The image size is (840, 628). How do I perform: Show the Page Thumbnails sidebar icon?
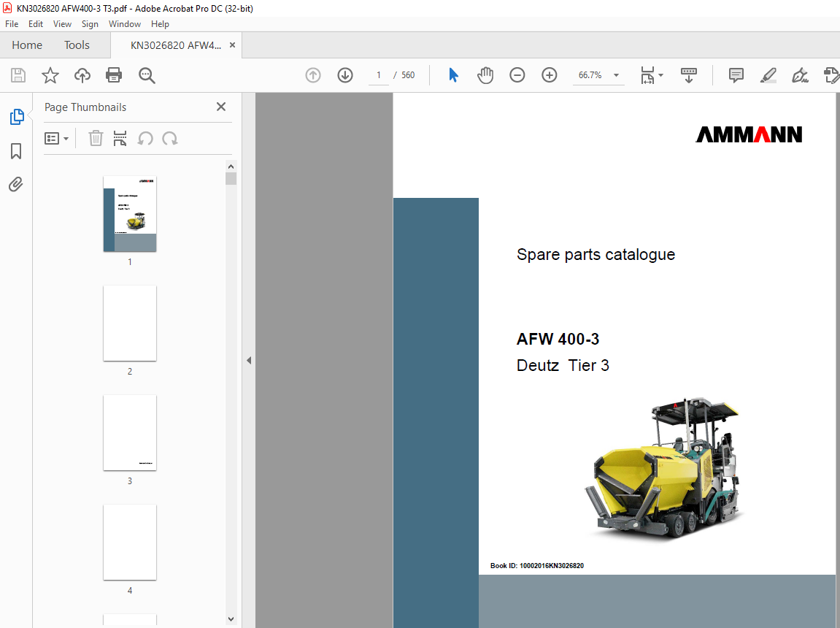coord(17,117)
